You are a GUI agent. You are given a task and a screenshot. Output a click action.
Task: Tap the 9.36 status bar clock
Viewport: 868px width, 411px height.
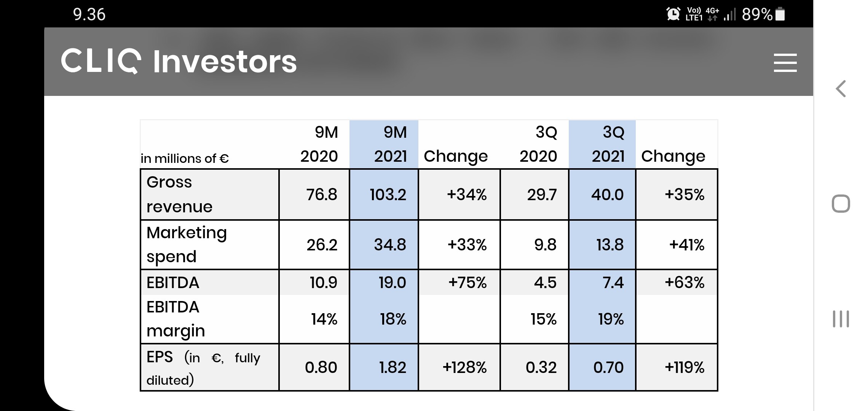click(x=89, y=14)
